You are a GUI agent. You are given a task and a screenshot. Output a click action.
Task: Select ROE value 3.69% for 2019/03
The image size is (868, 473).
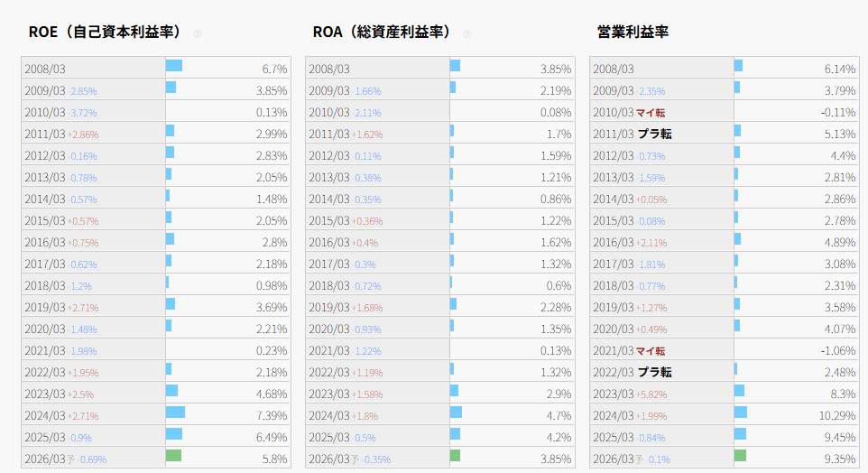pyautogui.click(x=272, y=308)
